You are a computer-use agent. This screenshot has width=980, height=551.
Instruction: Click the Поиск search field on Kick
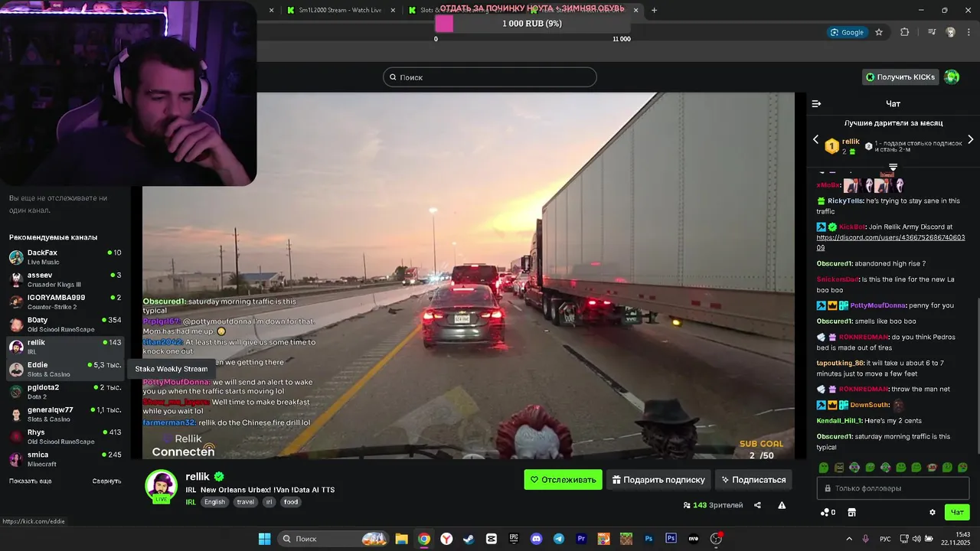(490, 77)
